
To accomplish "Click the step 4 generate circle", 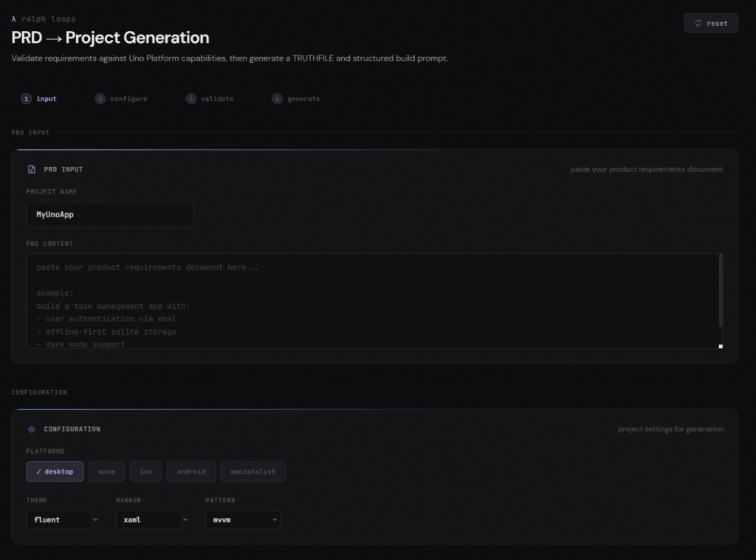I will (278, 99).
